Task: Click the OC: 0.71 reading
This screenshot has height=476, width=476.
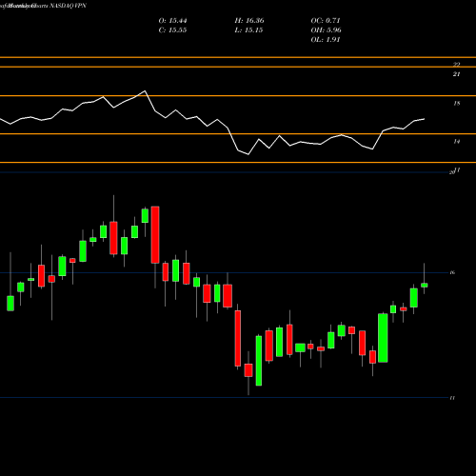Action: (x=326, y=21)
